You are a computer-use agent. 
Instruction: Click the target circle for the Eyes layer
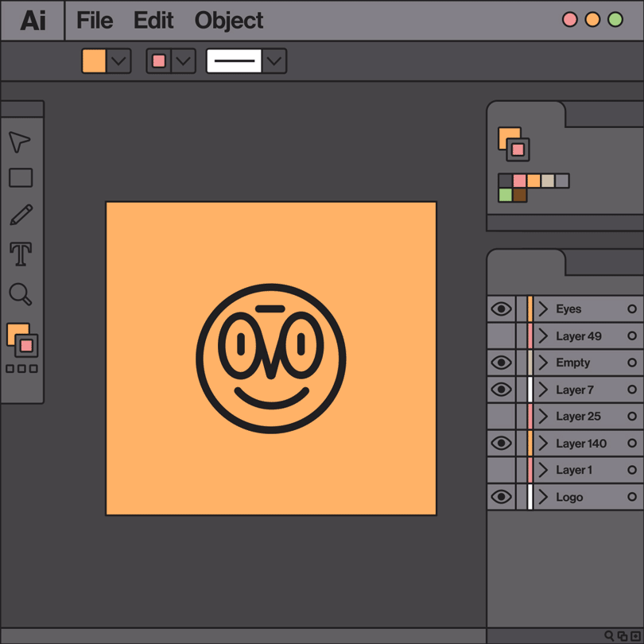tap(632, 308)
